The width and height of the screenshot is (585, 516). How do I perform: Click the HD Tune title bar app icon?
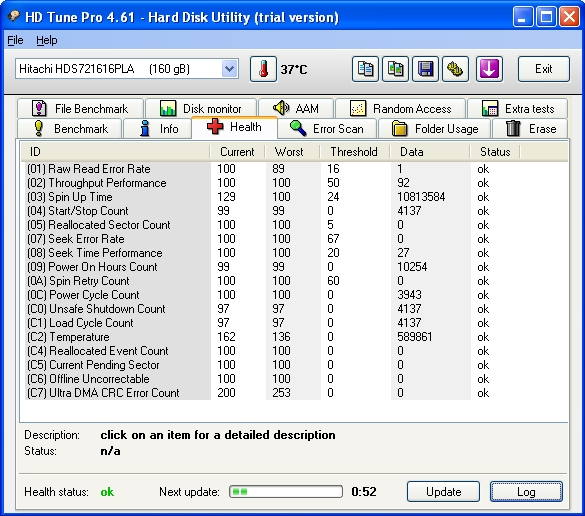pyautogui.click(x=14, y=16)
